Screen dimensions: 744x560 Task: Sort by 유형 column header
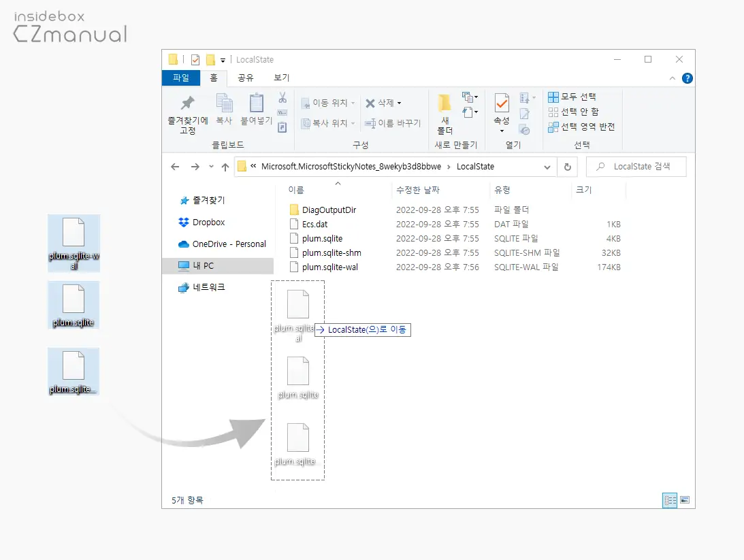[x=502, y=190]
